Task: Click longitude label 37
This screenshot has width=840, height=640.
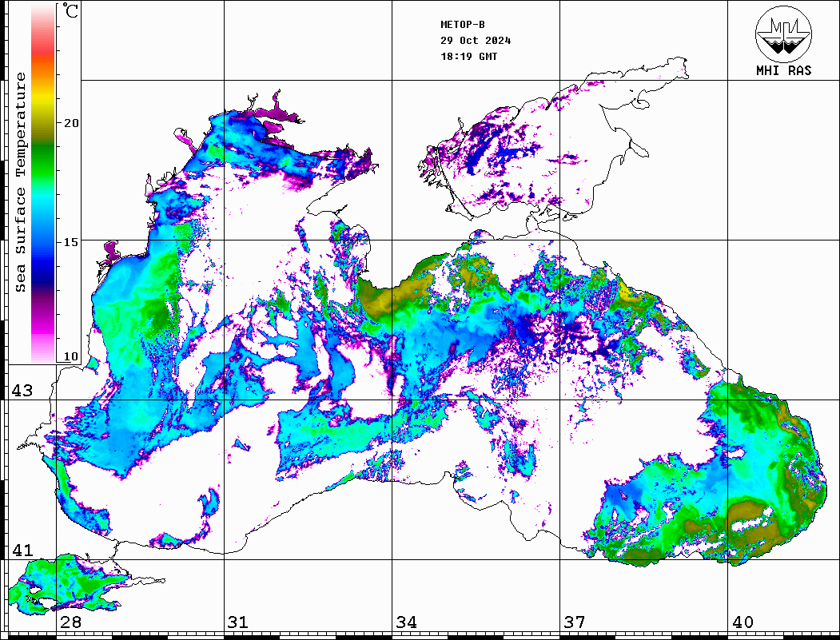Action: point(575,622)
